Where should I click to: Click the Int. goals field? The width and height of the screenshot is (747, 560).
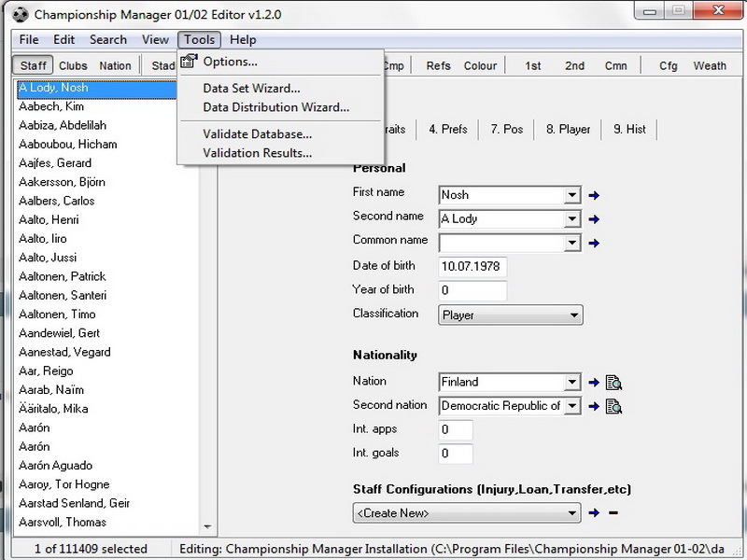pyautogui.click(x=456, y=454)
